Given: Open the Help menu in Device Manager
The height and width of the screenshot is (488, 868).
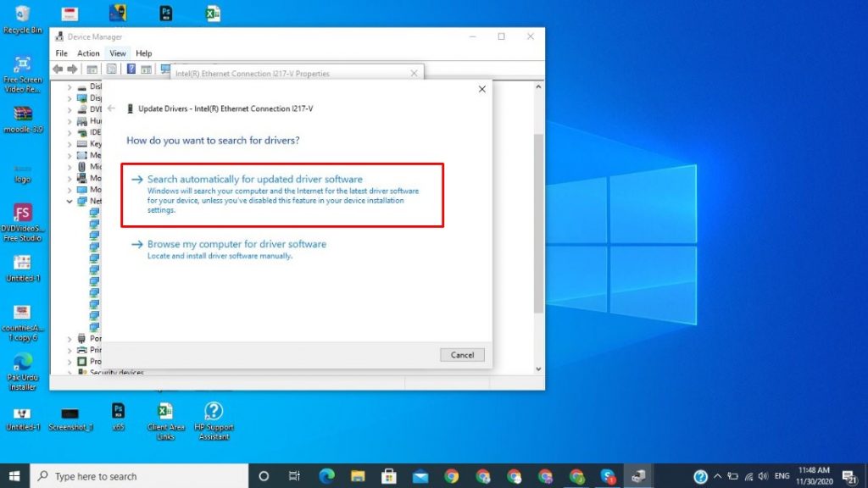Looking at the screenshot, I should [x=144, y=53].
